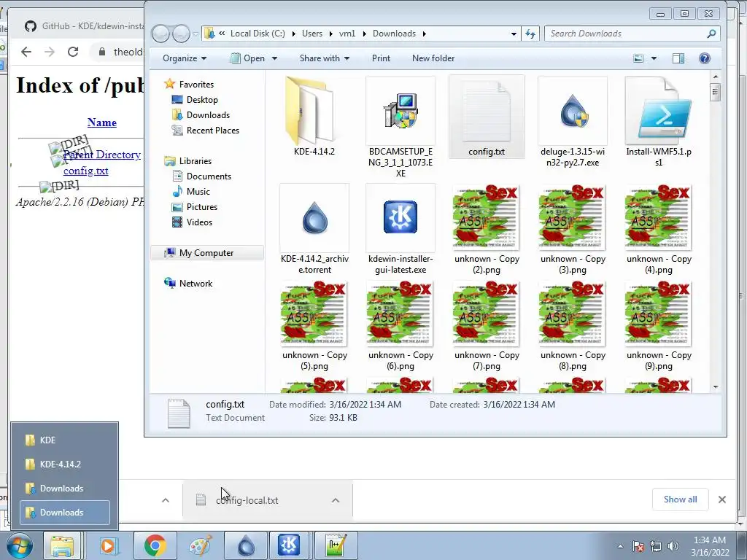The image size is (747, 560).
Task: Expand address bar history dropdown
Action: click(514, 34)
